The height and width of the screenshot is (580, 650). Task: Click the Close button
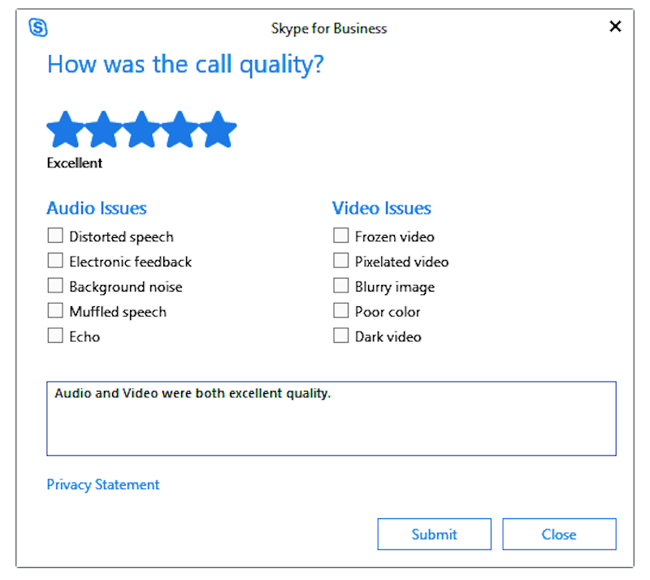click(x=559, y=534)
